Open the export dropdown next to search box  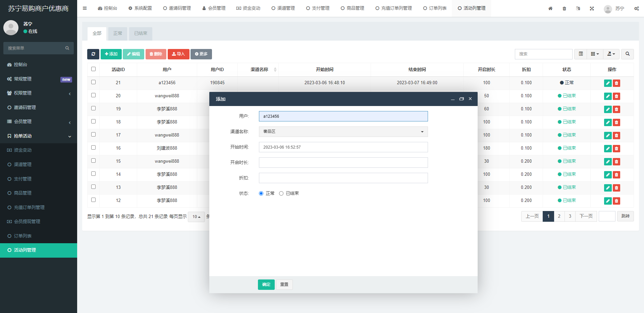(x=611, y=54)
